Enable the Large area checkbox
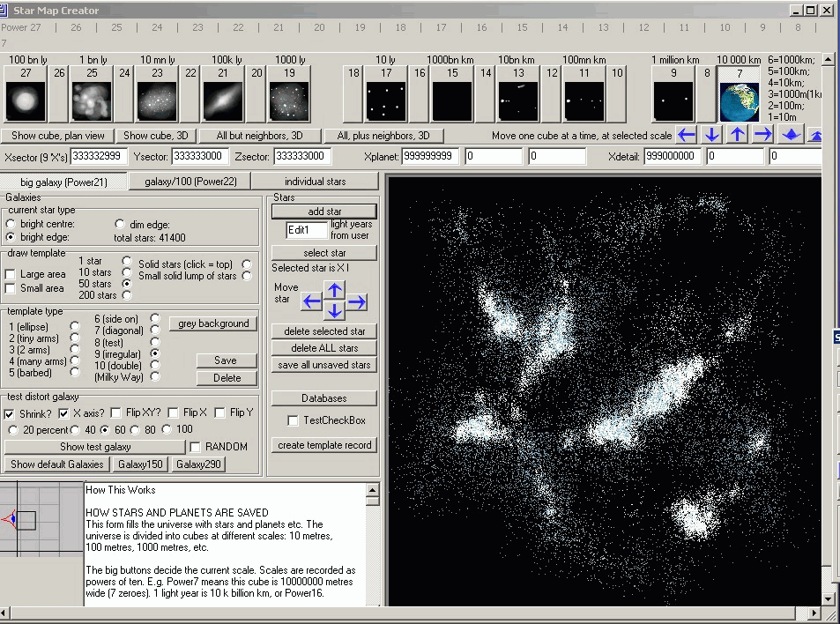 coord(11,275)
